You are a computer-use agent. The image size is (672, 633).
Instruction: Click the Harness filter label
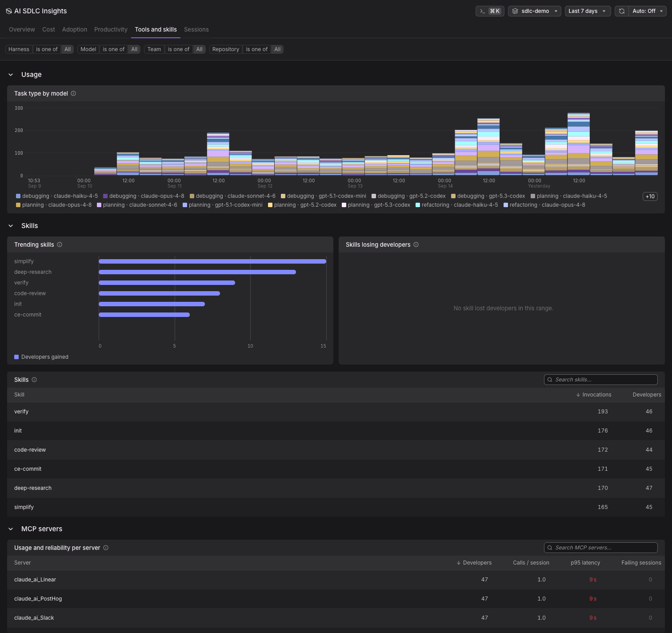(19, 49)
